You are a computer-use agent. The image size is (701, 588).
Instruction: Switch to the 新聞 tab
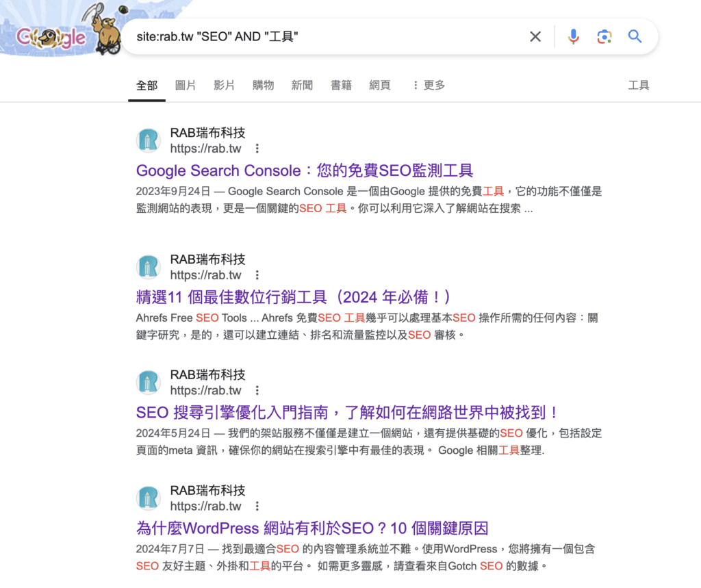tap(302, 85)
